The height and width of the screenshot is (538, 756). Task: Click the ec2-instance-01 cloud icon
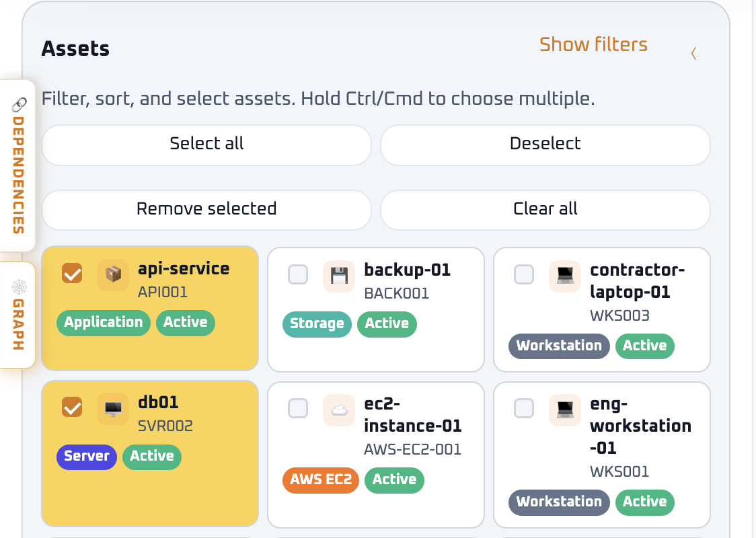339,410
